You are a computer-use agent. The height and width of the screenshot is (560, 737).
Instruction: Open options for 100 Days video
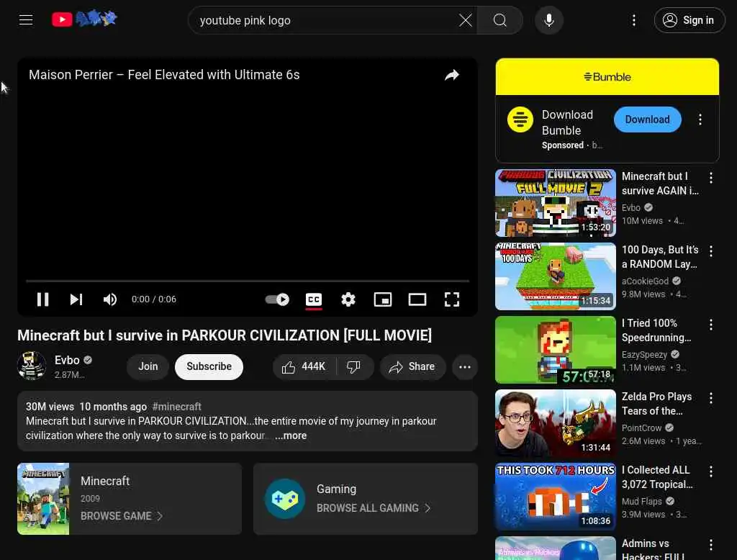(x=711, y=251)
